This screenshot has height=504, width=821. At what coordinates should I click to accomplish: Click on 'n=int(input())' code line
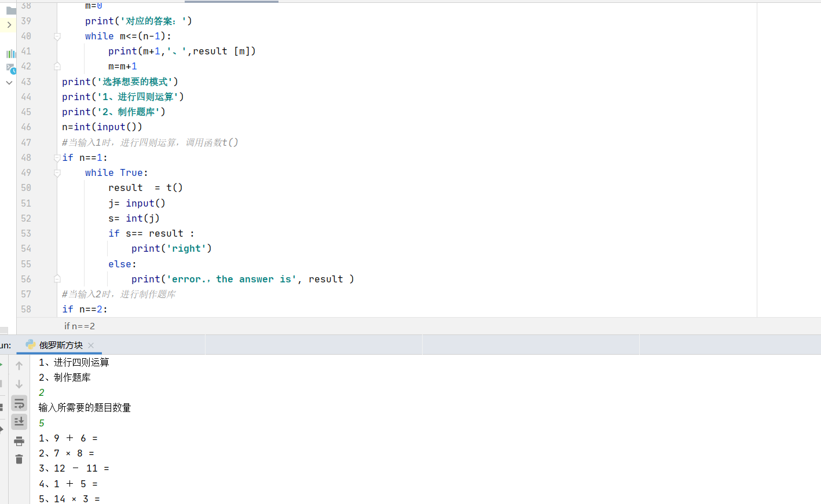(x=102, y=127)
